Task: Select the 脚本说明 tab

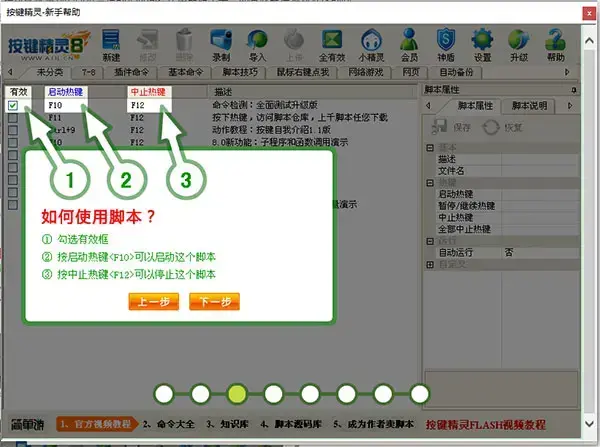Action: (x=529, y=106)
